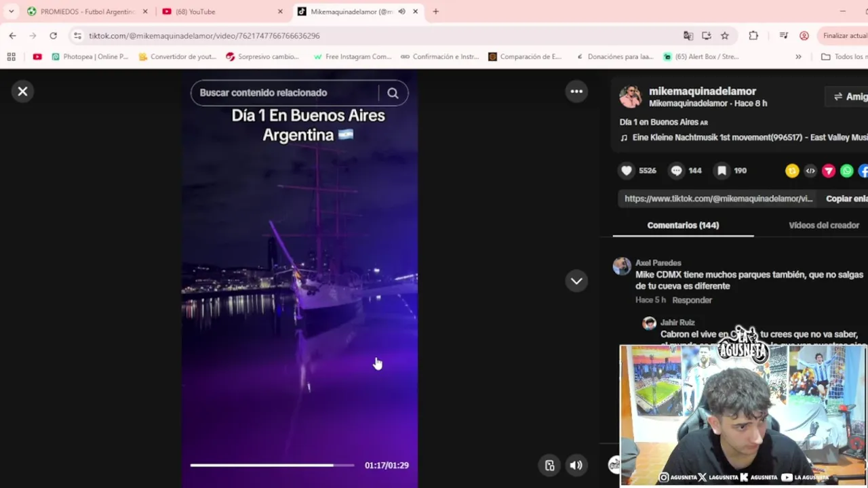Click the search magnifier icon in video
Viewport: 868px width, 488px height.
393,94
